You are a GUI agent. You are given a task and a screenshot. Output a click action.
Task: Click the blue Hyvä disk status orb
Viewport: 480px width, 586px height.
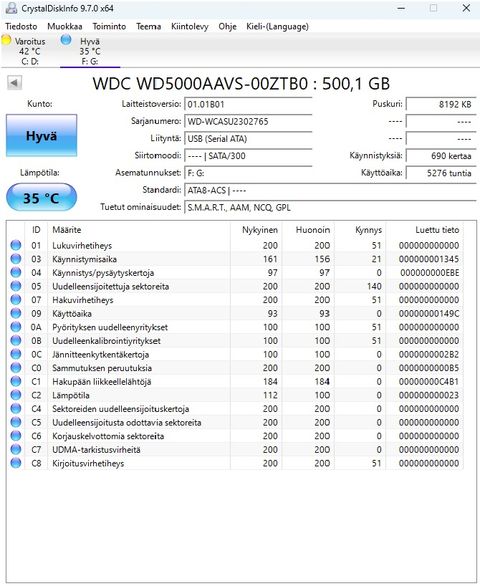(66, 39)
